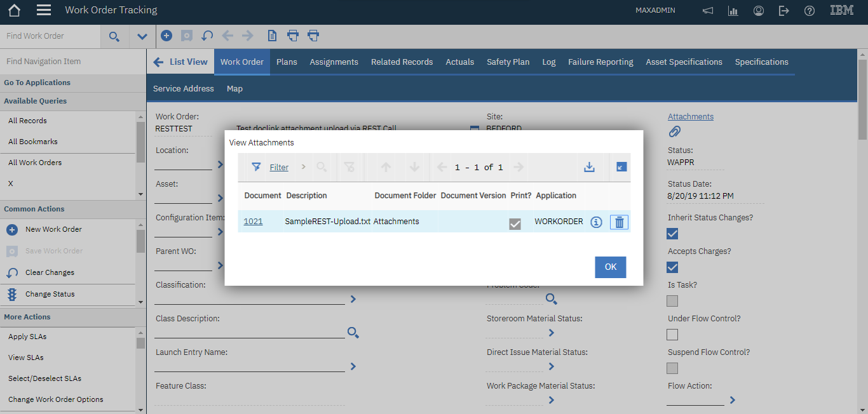This screenshot has height=414, width=868.
Task: Check Under Flow Control
Action: 672,335
